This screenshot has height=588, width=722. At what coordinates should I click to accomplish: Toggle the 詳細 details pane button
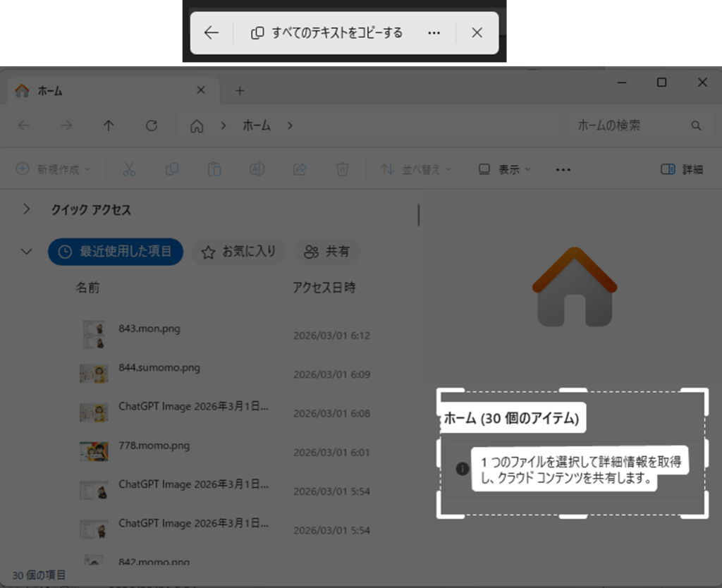[682, 169]
